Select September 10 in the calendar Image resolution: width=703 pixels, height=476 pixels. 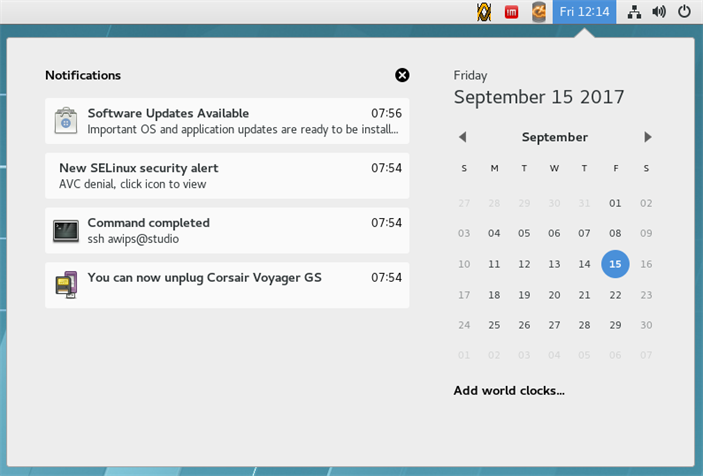pos(464,264)
